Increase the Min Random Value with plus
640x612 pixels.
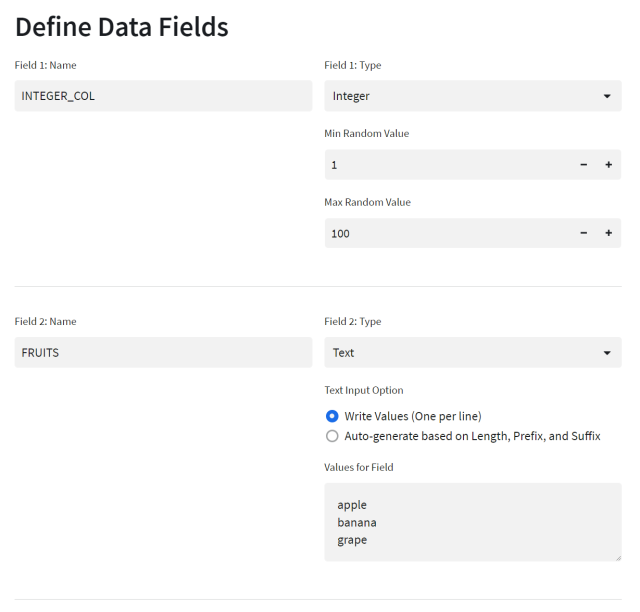coord(608,164)
